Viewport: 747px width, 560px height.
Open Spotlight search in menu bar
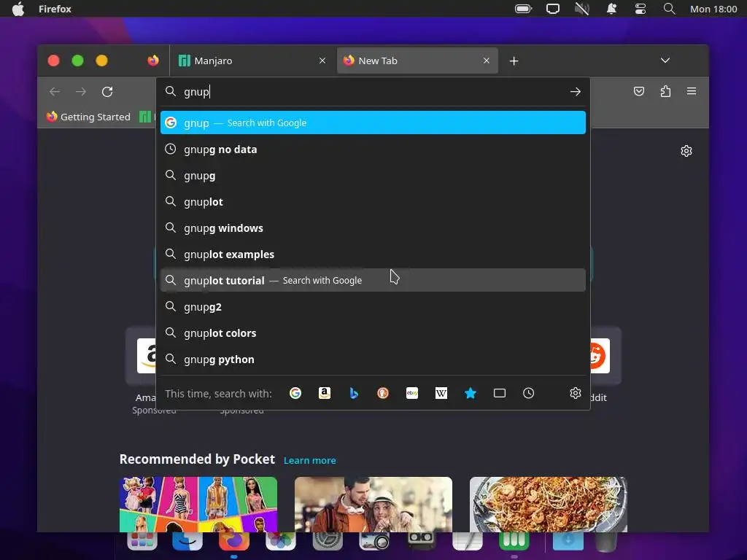[670, 9]
